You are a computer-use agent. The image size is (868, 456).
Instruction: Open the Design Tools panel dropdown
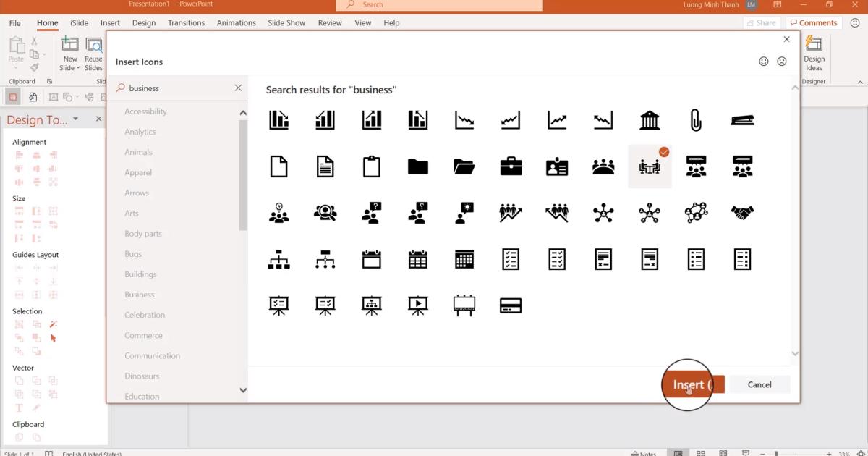coord(75,119)
